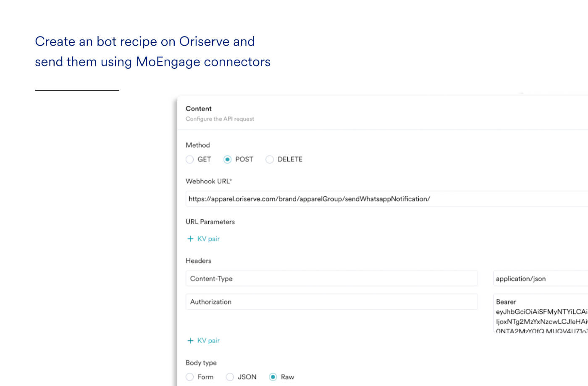Click the Content-Type header key field
The width and height of the screenshot is (588, 386).
tap(332, 279)
